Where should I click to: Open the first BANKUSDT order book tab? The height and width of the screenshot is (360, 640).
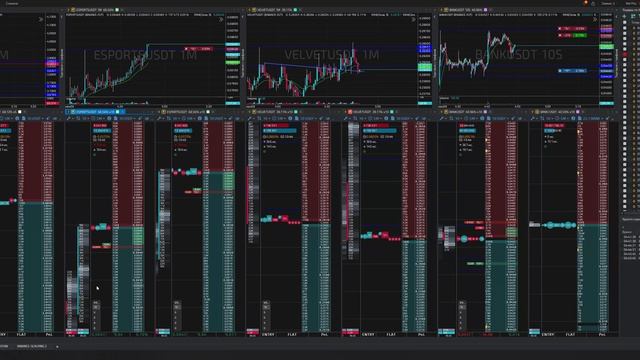coord(465,112)
